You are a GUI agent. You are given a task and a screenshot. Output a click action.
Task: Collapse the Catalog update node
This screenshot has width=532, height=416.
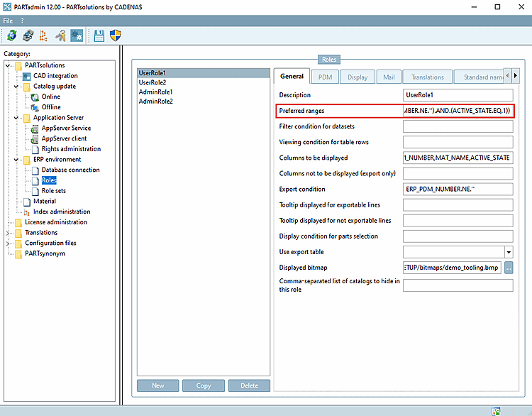pyautogui.click(x=16, y=87)
